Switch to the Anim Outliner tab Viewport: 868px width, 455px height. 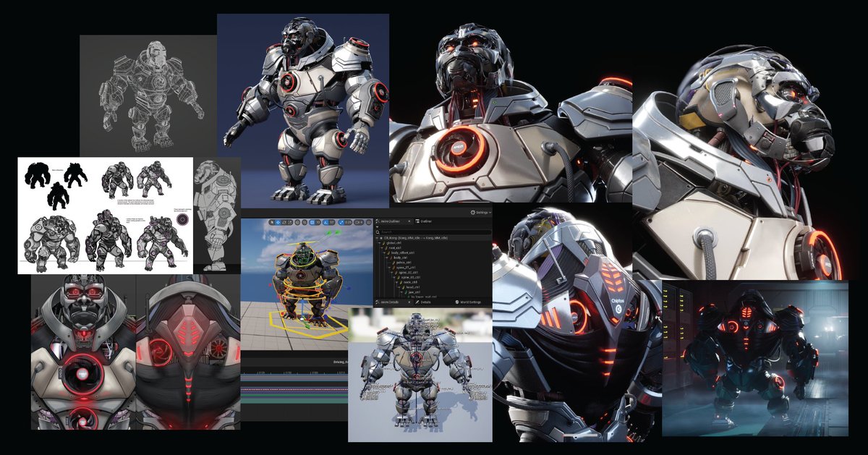click(391, 221)
